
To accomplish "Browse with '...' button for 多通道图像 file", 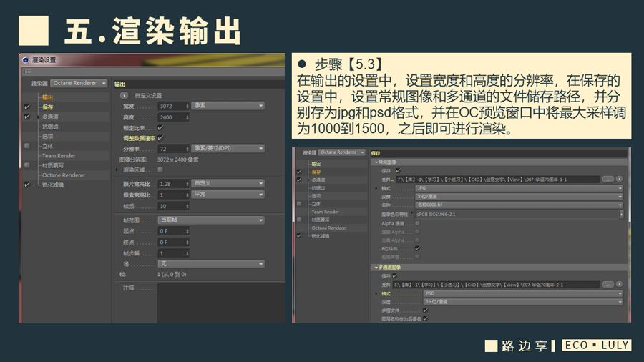I will click(x=608, y=284).
